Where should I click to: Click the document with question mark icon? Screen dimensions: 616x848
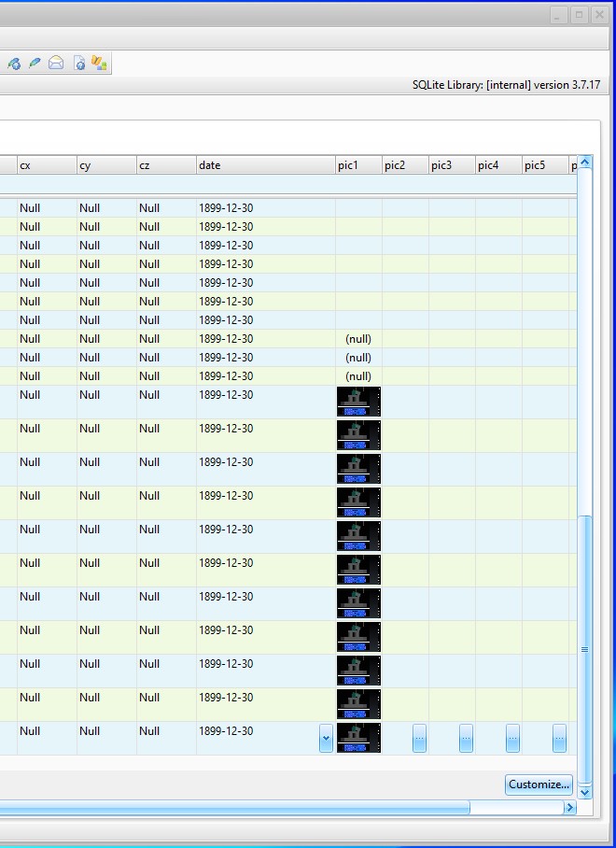pyautogui.click(x=79, y=64)
